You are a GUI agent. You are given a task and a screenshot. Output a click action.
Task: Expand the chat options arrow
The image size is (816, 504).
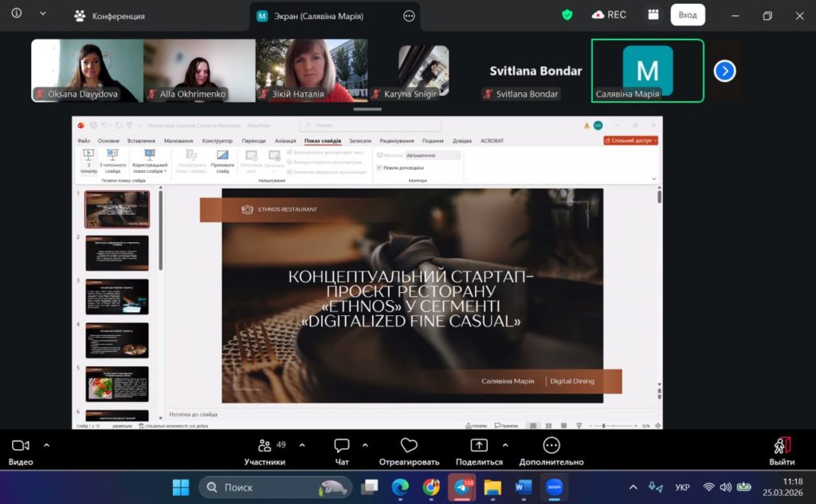(x=365, y=445)
